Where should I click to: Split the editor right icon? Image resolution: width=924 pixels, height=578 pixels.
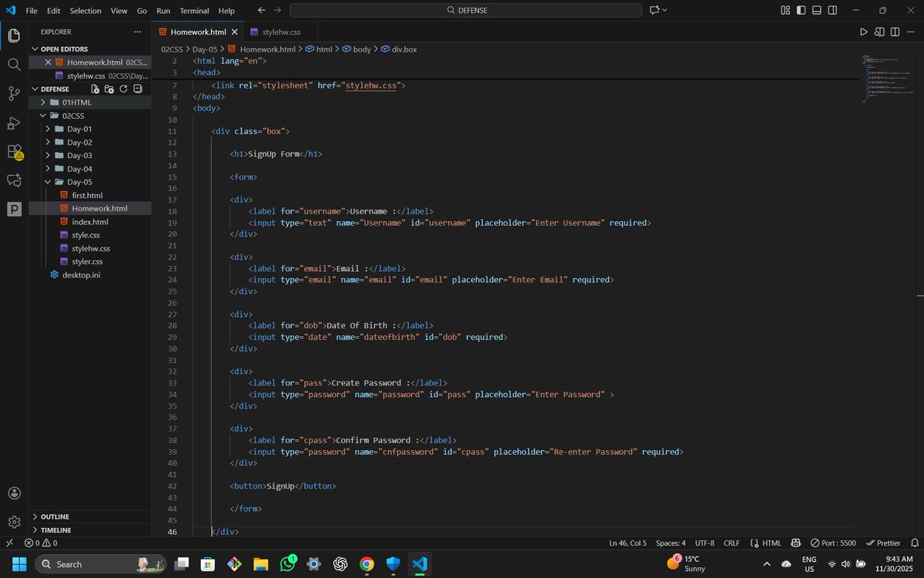pyautogui.click(x=895, y=32)
